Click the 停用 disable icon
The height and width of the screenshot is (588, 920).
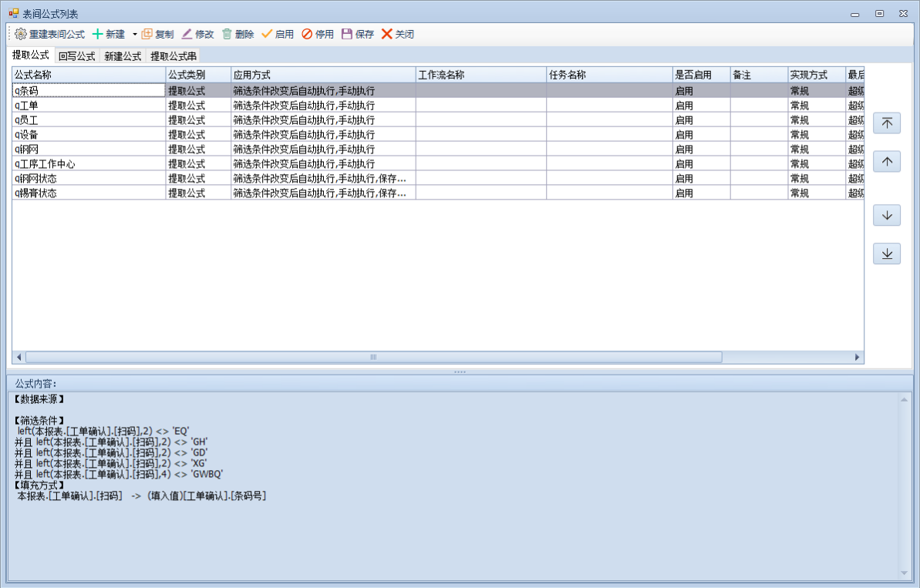tap(307, 35)
